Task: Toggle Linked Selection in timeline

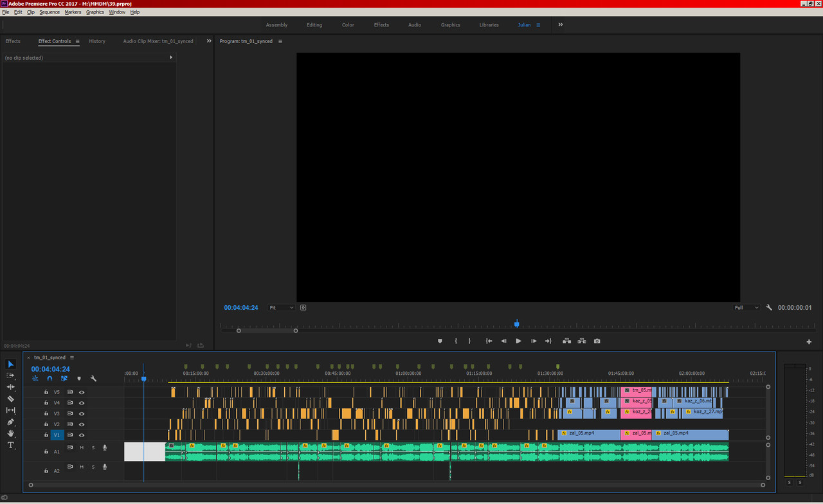Action: point(64,379)
